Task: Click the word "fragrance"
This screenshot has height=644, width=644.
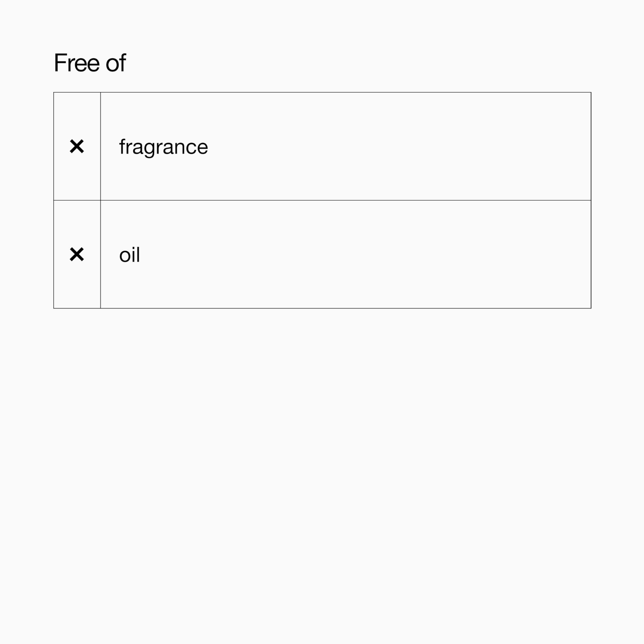Action: [x=163, y=147]
